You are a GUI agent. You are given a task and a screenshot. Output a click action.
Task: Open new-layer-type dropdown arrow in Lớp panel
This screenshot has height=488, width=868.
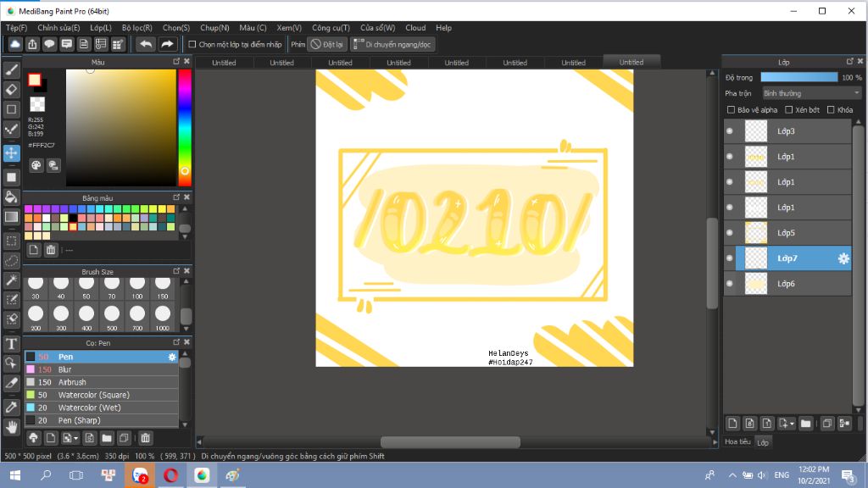[x=793, y=424]
